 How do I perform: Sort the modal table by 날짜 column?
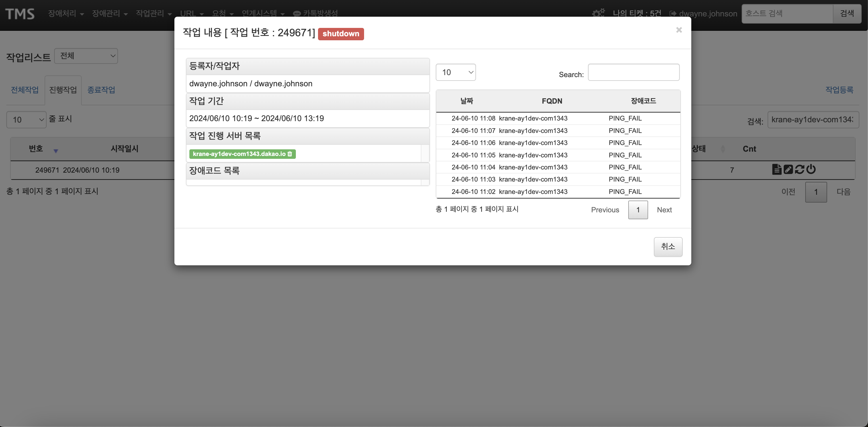[x=467, y=101]
